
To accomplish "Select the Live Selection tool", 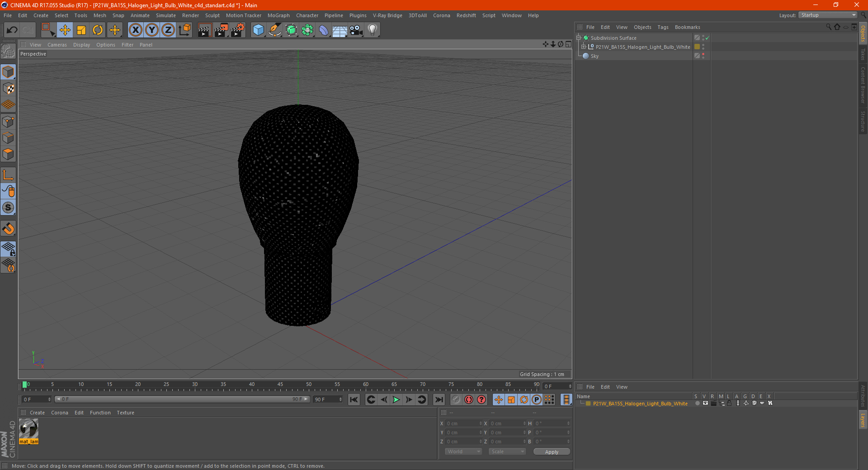I will 48,30.
